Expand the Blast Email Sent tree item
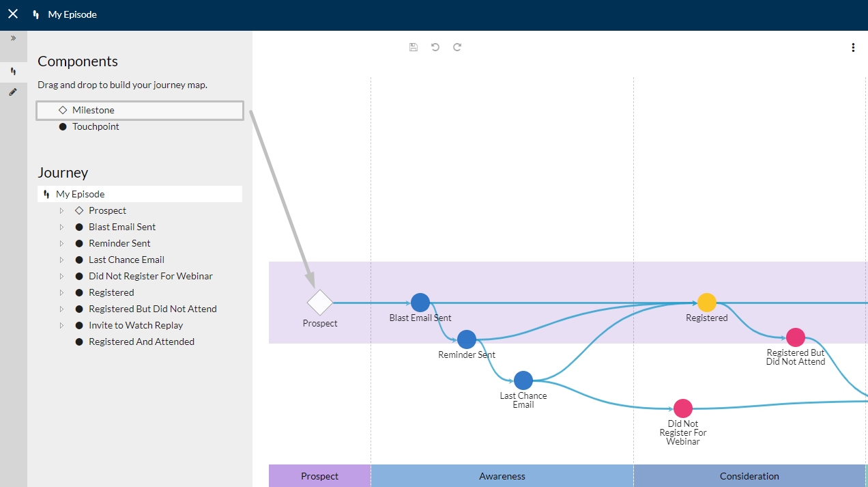The image size is (868, 487). [61, 227]
